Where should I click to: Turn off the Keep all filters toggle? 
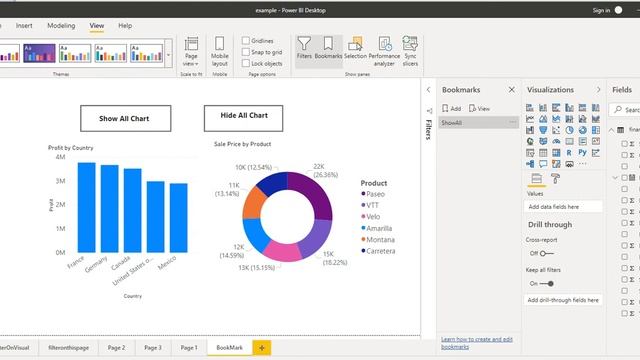pyautogui.click(x=547, y=283)
